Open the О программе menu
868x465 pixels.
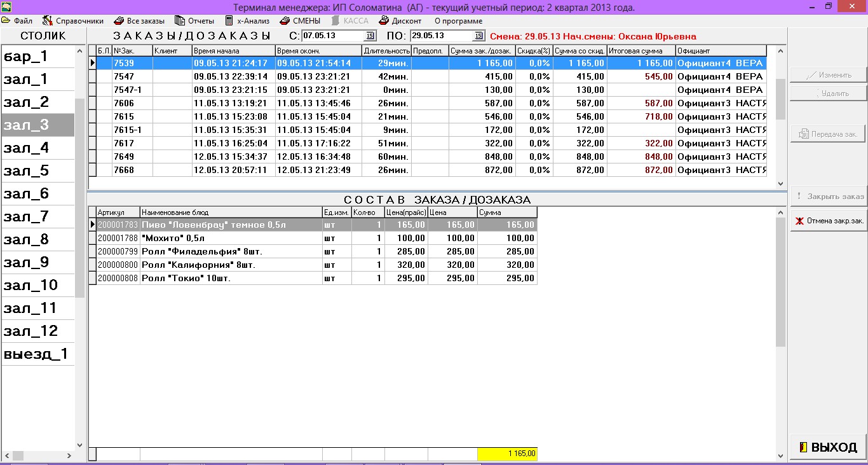(x=458, y=21)
